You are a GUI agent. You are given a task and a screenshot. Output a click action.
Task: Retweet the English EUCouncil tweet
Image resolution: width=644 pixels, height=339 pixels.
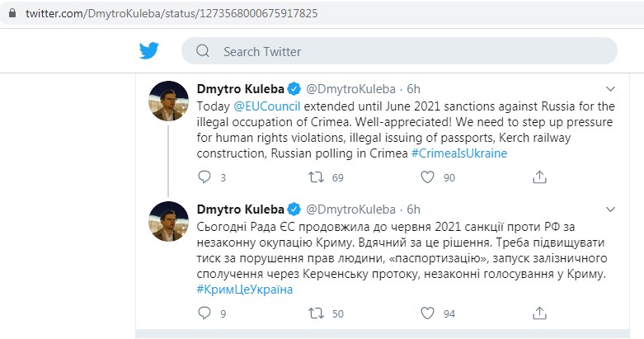coord(314,177)
